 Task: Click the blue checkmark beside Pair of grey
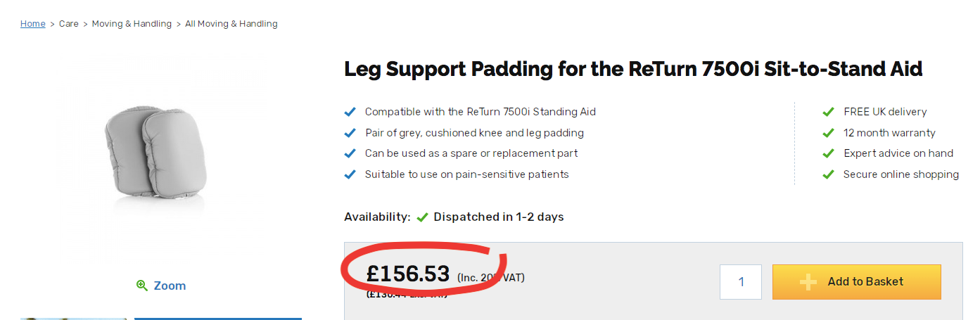click(x=350, y=133)
